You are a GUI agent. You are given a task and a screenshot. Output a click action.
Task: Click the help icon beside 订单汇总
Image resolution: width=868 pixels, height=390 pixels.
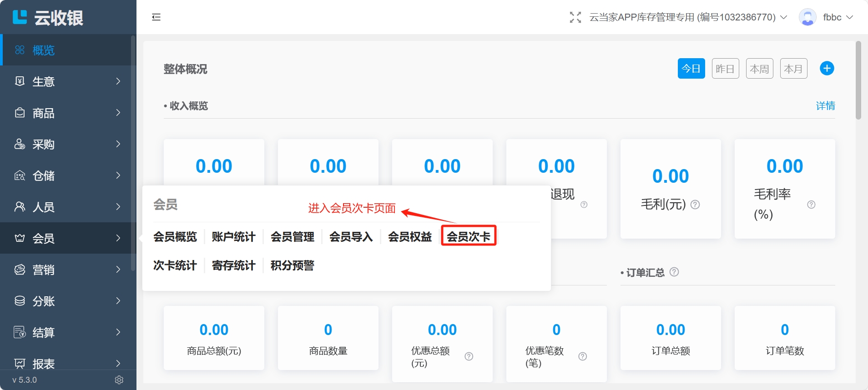(x=674, y=272)
